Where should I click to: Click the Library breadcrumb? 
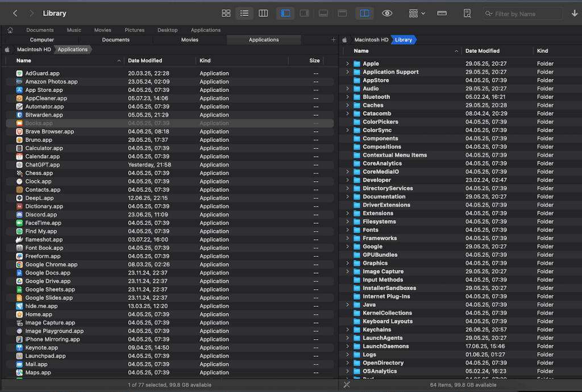point(404,40)
